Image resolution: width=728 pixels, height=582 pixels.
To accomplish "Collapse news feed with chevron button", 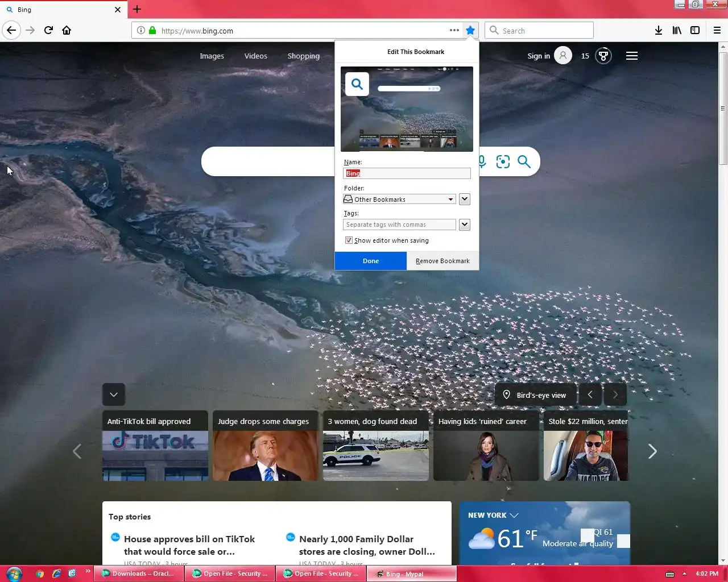I will [114, 394].
